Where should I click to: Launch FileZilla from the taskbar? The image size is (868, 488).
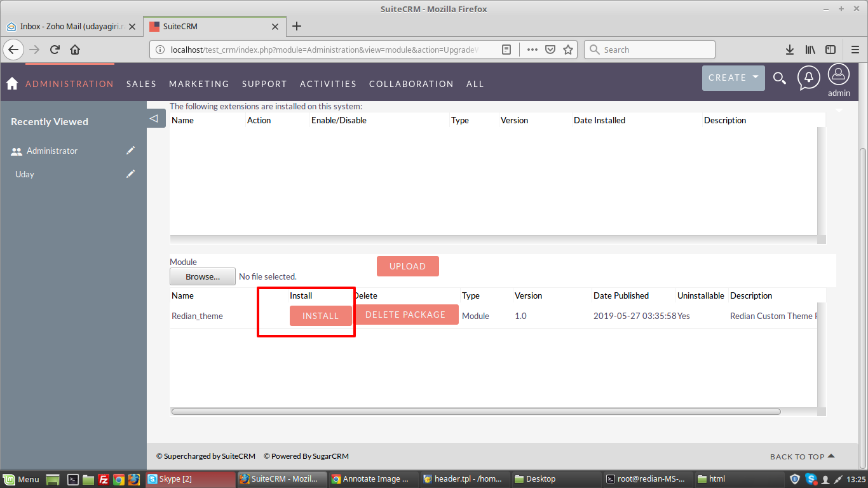(x=103, y=479)
